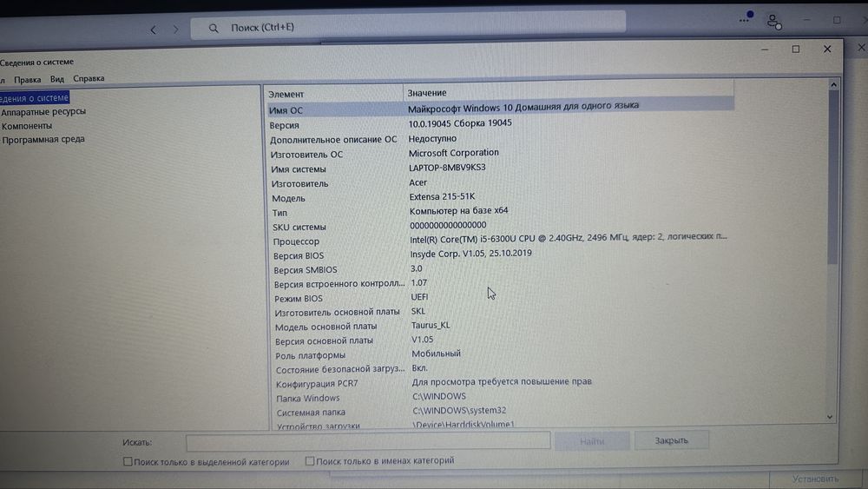Click the C:\WINDOWS\system32 value
This screenshot has height=489, width=868.
coord(459,411)
